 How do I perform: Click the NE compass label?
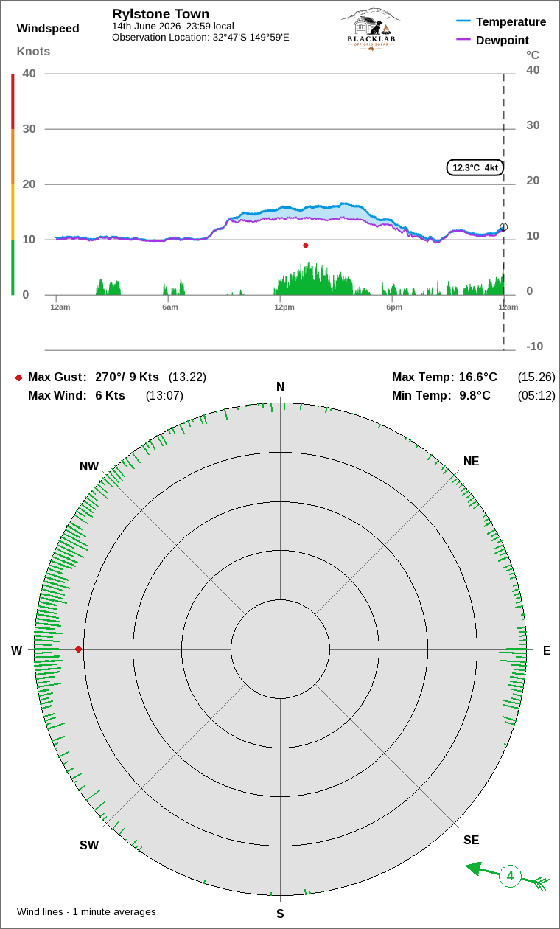pos(471,461)
